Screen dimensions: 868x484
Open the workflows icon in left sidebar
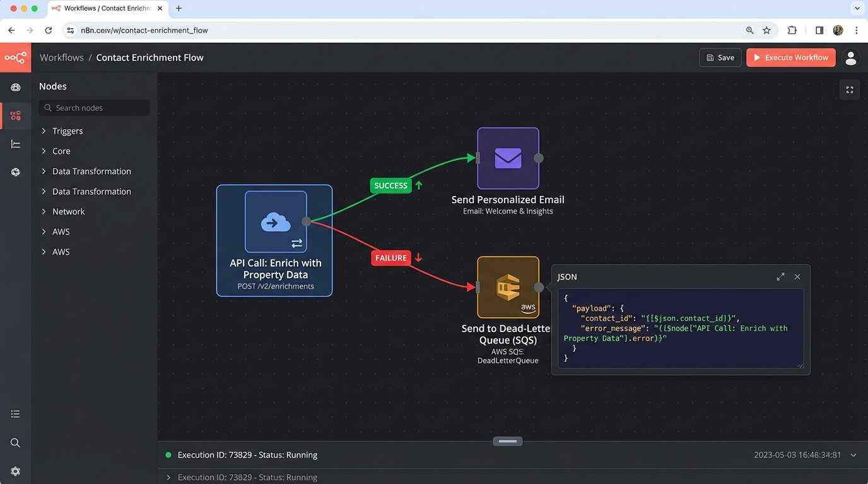point(15,116)
